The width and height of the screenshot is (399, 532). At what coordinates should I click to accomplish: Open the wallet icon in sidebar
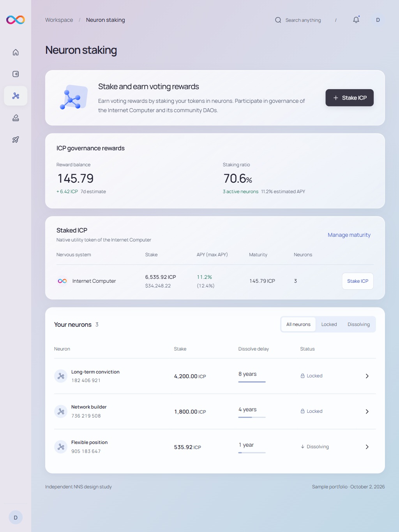pyautogui.click(x=16, y=74)
